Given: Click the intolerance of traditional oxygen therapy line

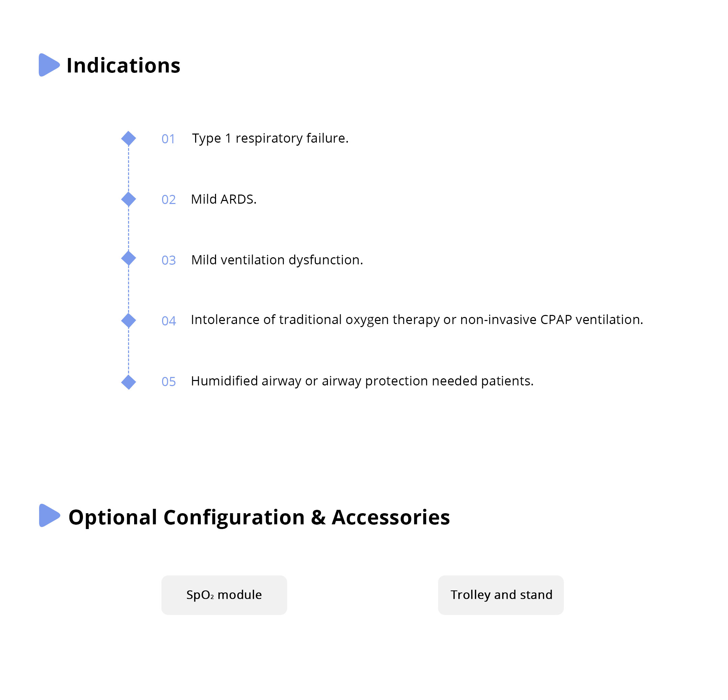Looking at the screenshot, I should click(x=417, y=320).
